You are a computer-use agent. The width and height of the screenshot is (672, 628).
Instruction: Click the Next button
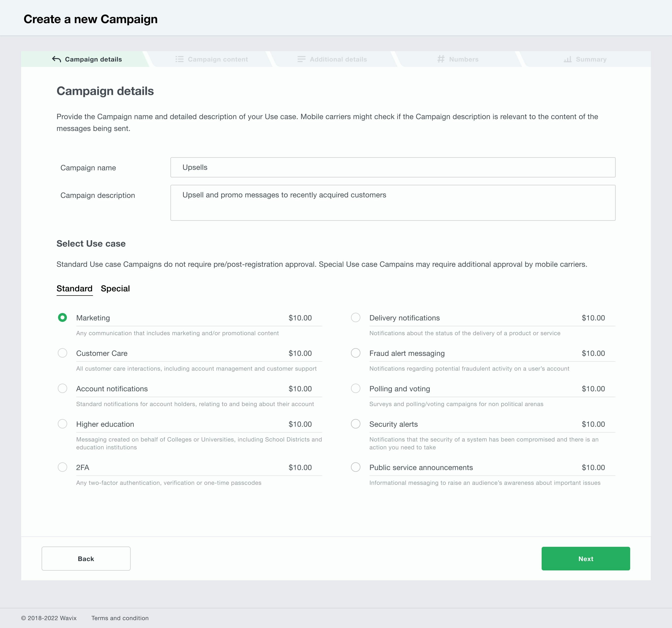pos(585,559)
